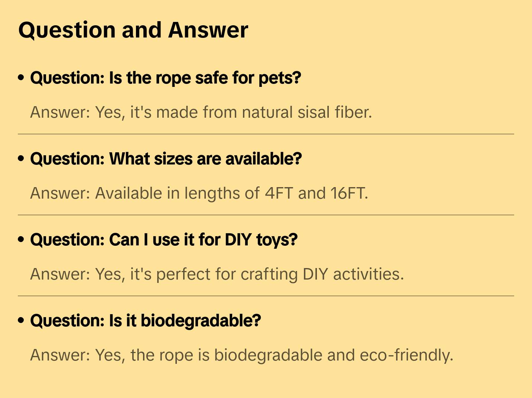The width and height of the screenshot is (532, 398).
Task: Click the 'Question and Answer' heading
Action: 133,30
